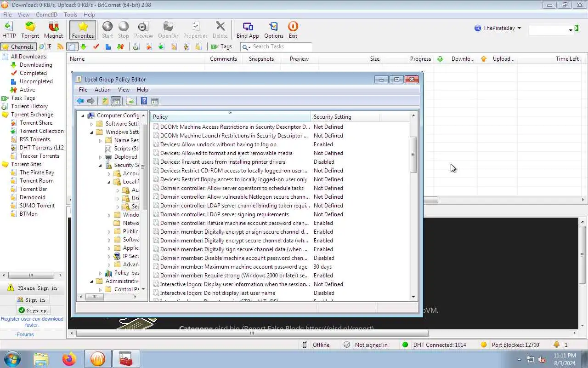The height and width of the screenshot is (368, 588).
Task: Collapse the Computer Config tree node
Action: tap(83, 115)
